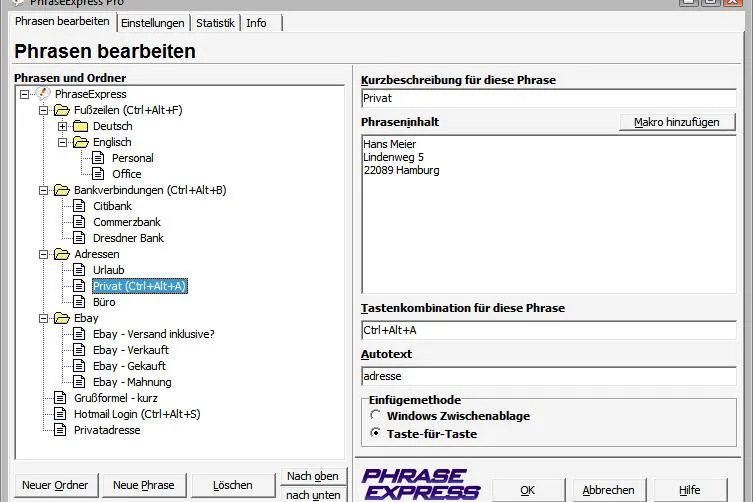753x502 pixels.
Task: Open the Einstellungen tab
Action: coord(153,23)
